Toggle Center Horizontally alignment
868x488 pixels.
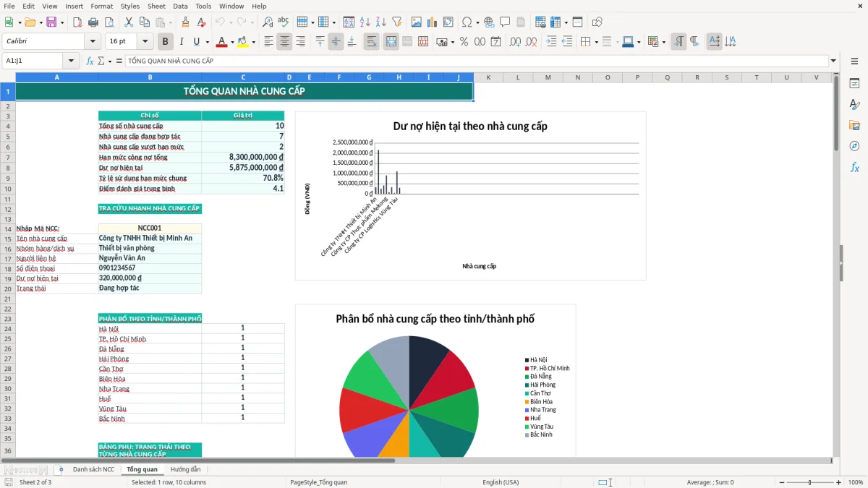click(x=284, y=42)
